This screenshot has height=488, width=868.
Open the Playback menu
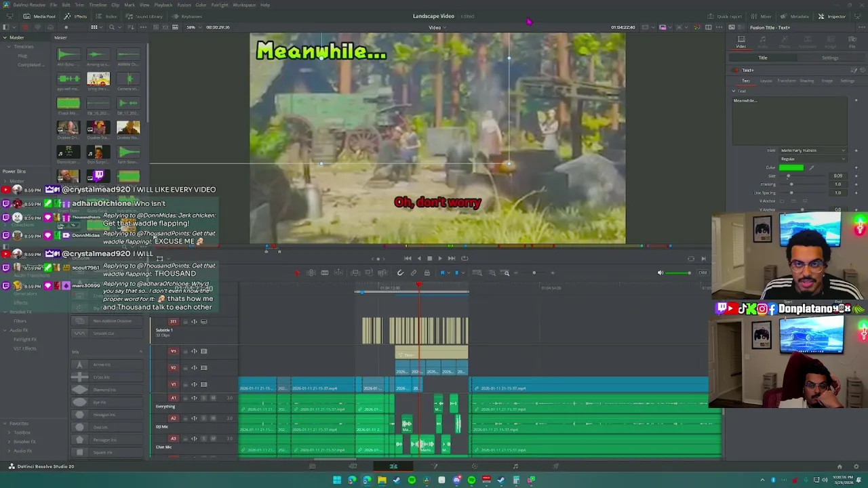pyautogui.click(x=163, y=5)
